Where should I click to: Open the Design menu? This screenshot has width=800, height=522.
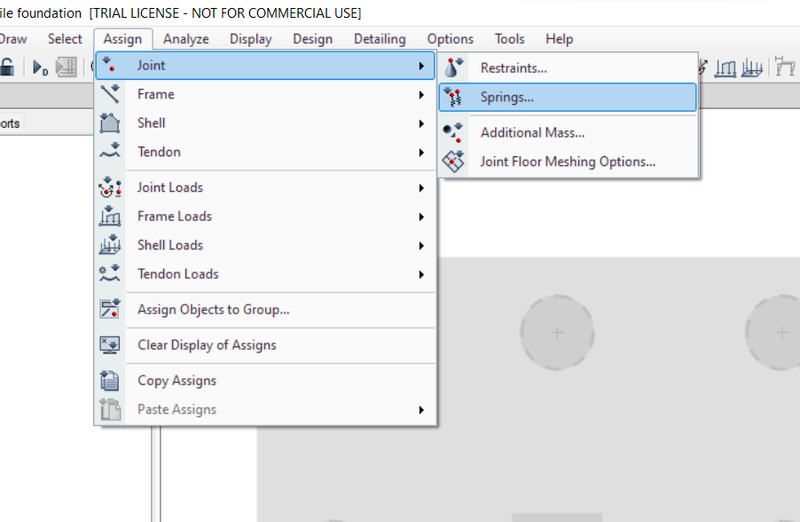click(312, 39)
